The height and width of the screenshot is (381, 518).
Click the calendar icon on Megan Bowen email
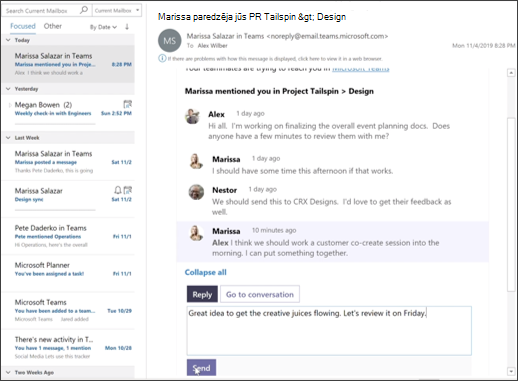coord(128,104)
